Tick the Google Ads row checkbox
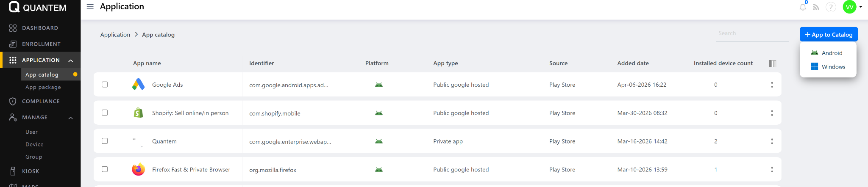 (x=105, y=85)
